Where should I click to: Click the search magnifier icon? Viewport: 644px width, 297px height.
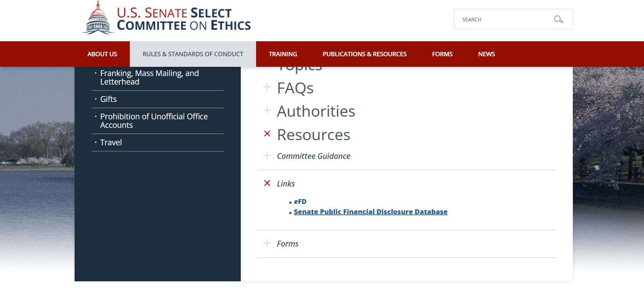559,19
